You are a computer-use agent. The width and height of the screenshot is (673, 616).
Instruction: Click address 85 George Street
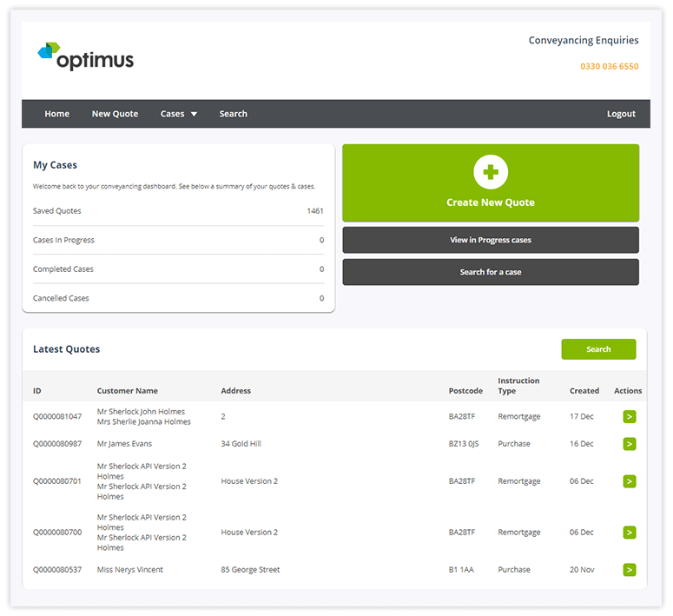[250, 570]
